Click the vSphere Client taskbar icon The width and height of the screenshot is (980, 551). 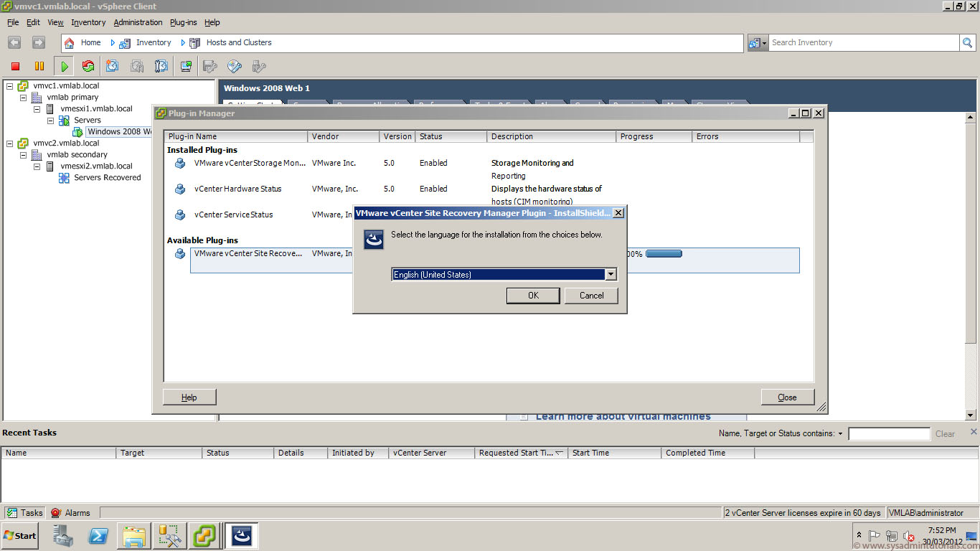click(x=204, y=536)
